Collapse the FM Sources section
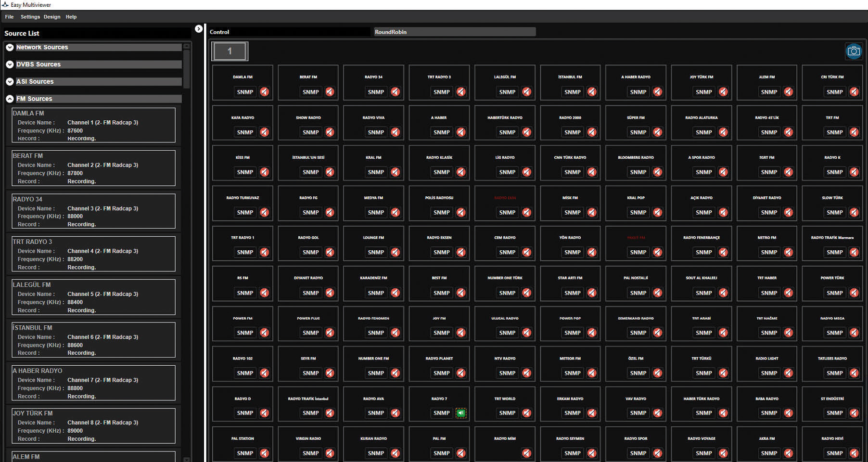 (x=10, y=99)
